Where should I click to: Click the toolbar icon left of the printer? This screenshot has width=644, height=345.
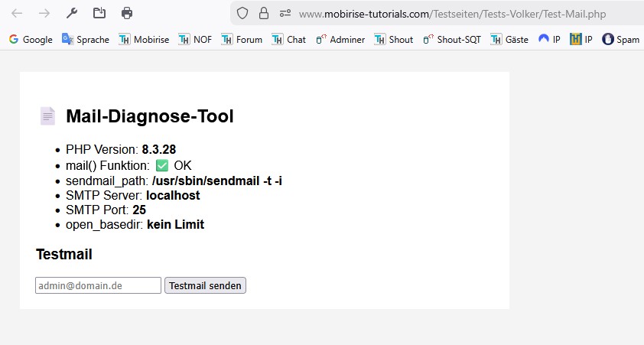(99, 13)
